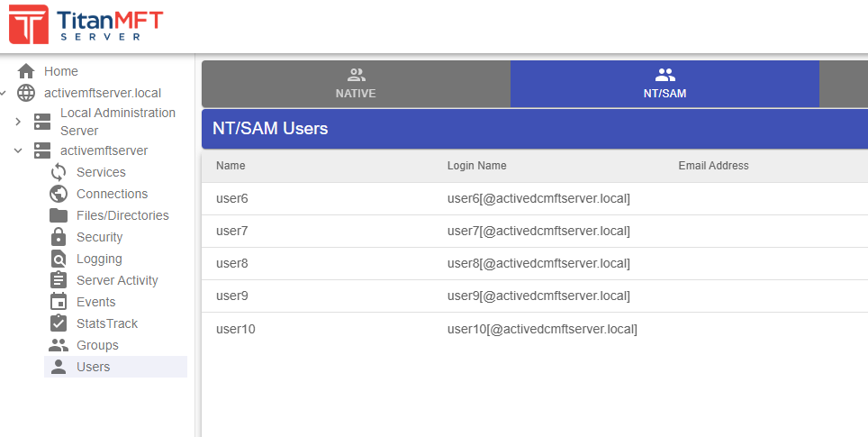Click the Connections globe icon
Screen dimensions: 868x437
pos(59,194)
